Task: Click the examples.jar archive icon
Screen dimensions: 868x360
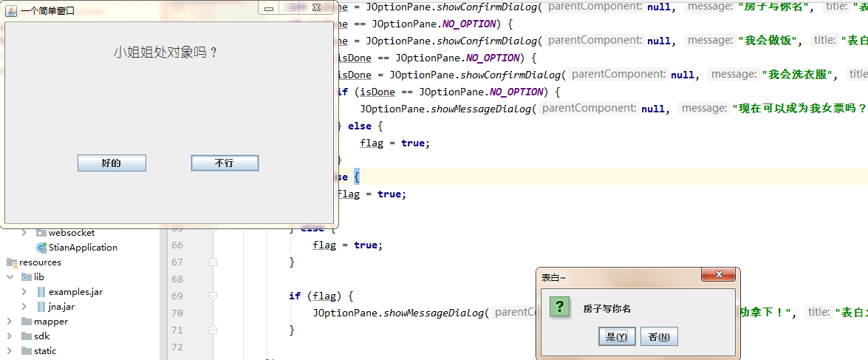Action: click(x=41, y=291)
